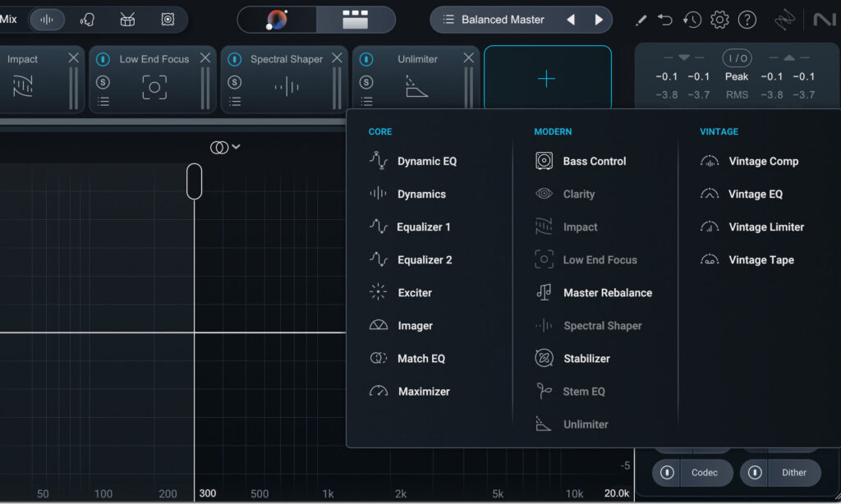Click the RMS meter label
The width and height of the screenshot is (841, 504).
(737, 95)
